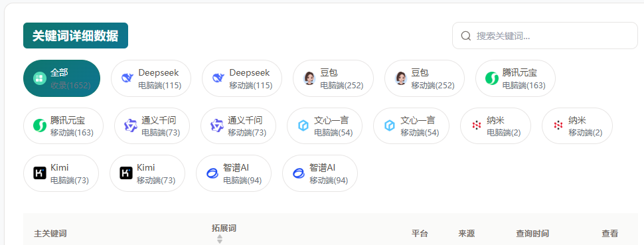
Task: Select 通义千问 移动端(73) filter
Action: click(x=238, y=125)
